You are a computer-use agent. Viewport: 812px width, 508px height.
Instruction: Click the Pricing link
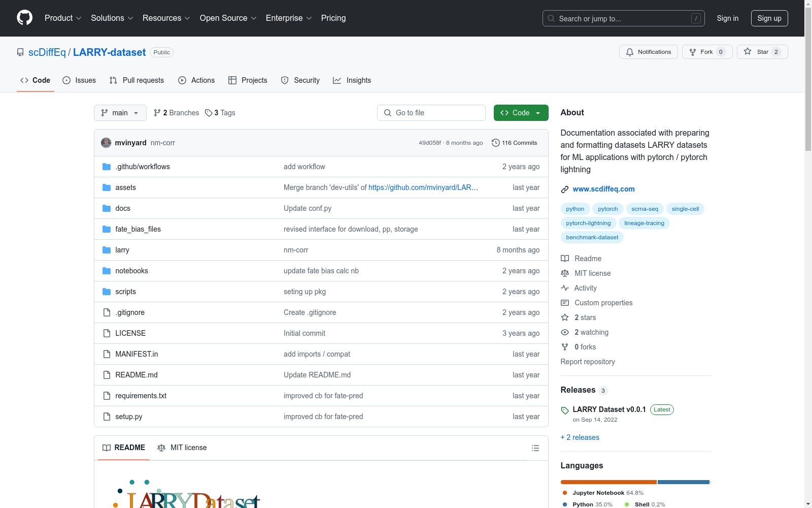coord(333,18)
